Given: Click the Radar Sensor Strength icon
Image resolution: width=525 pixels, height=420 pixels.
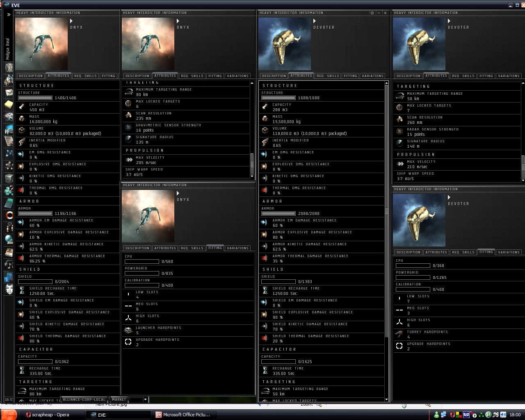Looking at the screenshot, I should [399, 132].
